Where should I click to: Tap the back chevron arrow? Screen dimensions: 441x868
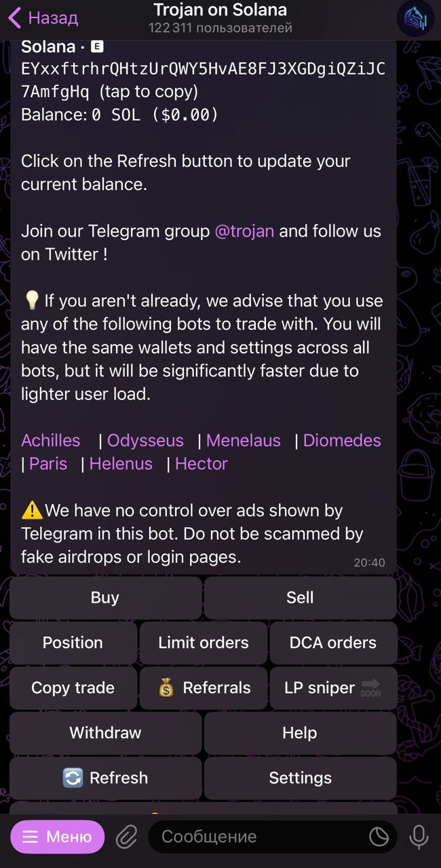tap(15, 18)
